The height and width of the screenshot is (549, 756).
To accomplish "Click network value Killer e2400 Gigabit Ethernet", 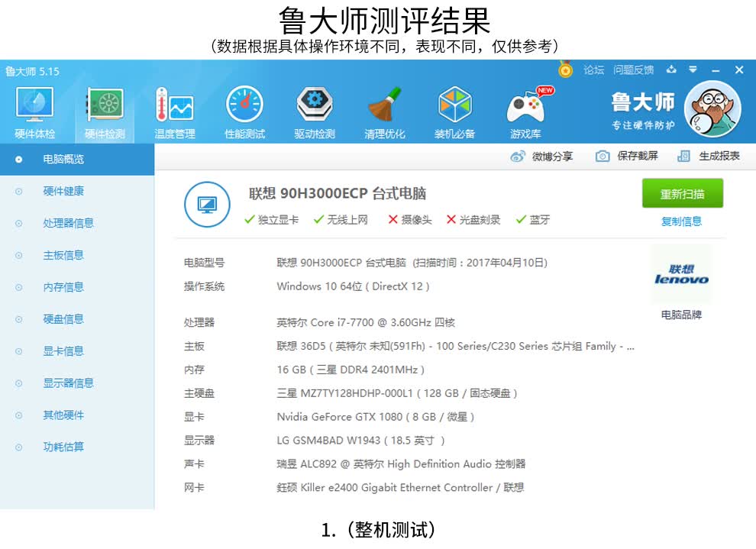I will click(400, 488).
